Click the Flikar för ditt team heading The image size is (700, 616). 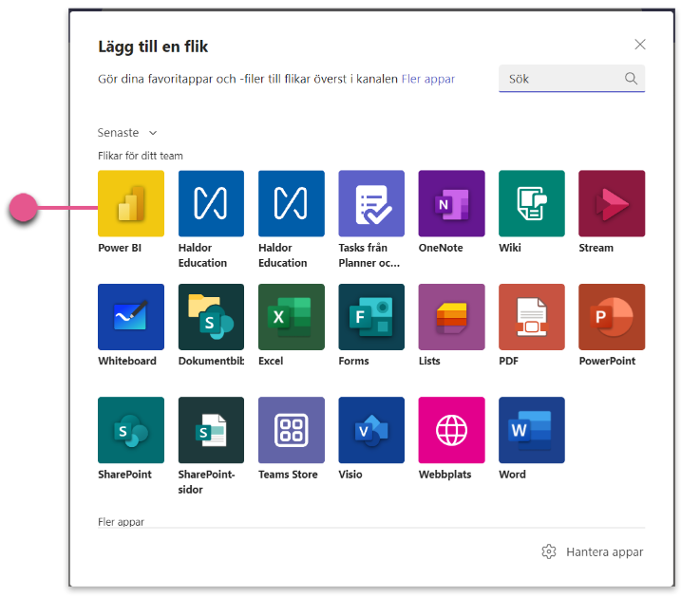click(x=141, y=156)
